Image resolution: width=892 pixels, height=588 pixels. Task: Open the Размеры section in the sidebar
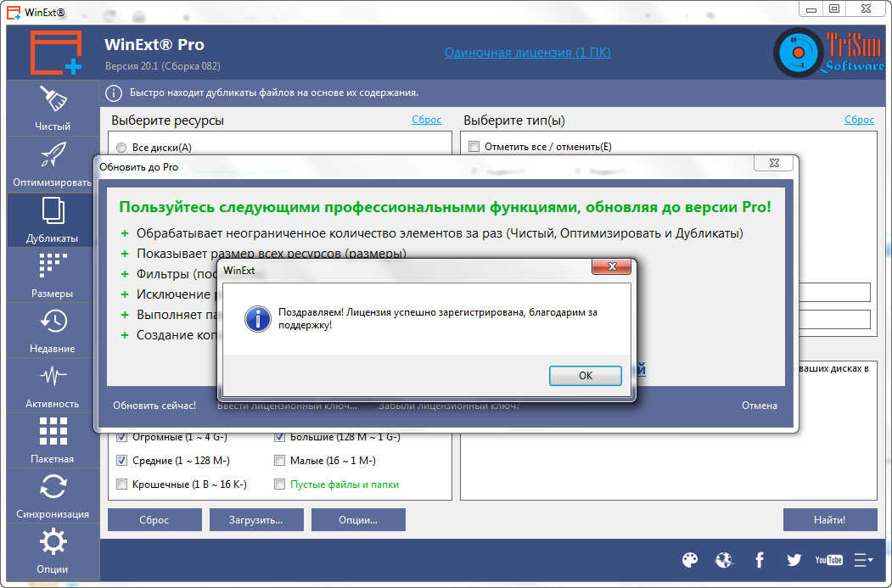coord(53,275)
